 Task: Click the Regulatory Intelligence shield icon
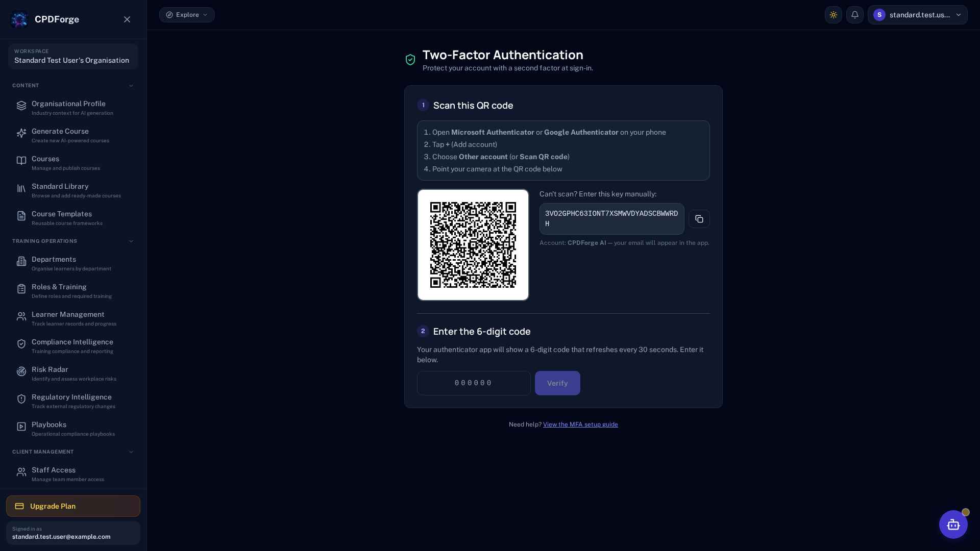(x=21, y=399)
